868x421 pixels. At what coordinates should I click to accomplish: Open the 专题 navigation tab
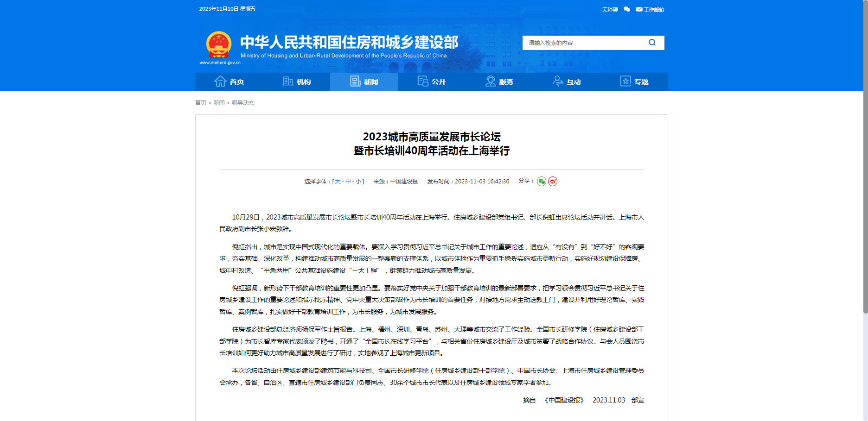point(634,82)
